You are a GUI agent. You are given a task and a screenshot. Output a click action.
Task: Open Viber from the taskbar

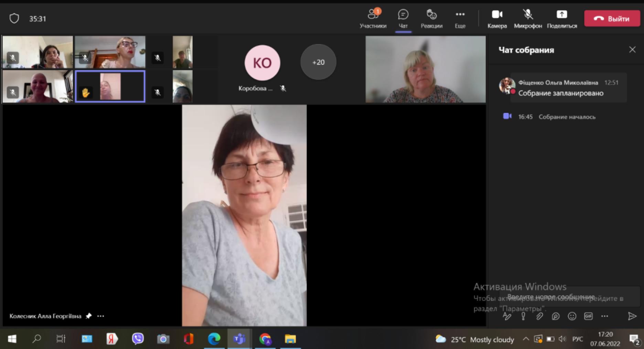[138, 339]
